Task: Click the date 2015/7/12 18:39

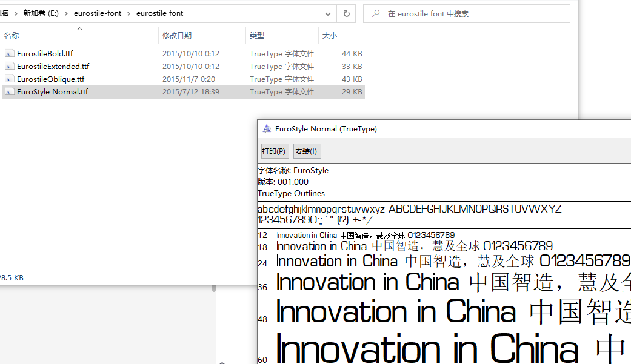Action: pos(191,92)
